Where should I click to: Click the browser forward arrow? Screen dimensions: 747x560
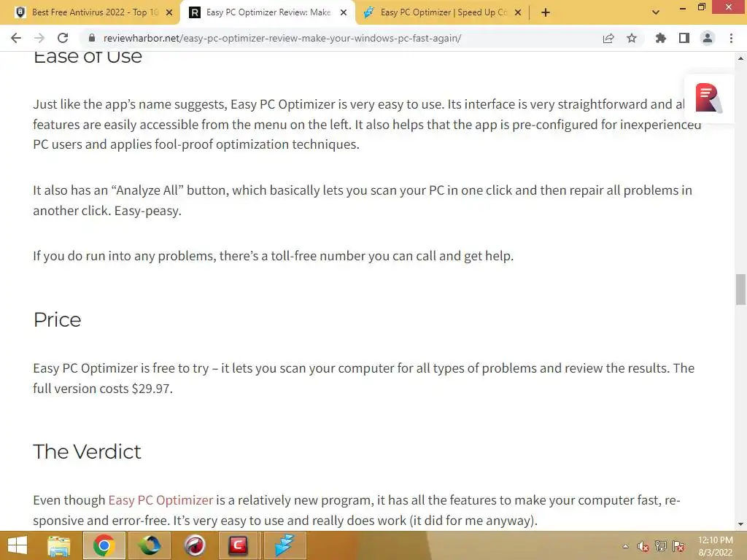(39, 38)
